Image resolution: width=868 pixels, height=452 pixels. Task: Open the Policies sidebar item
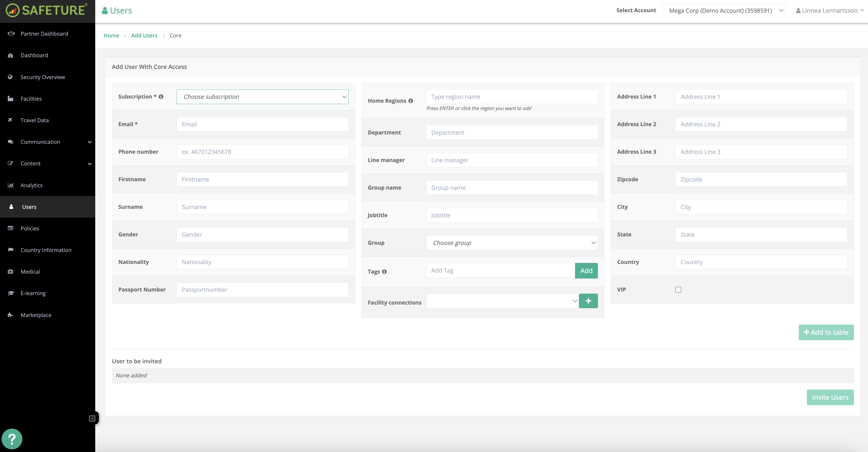pos(30,228)
